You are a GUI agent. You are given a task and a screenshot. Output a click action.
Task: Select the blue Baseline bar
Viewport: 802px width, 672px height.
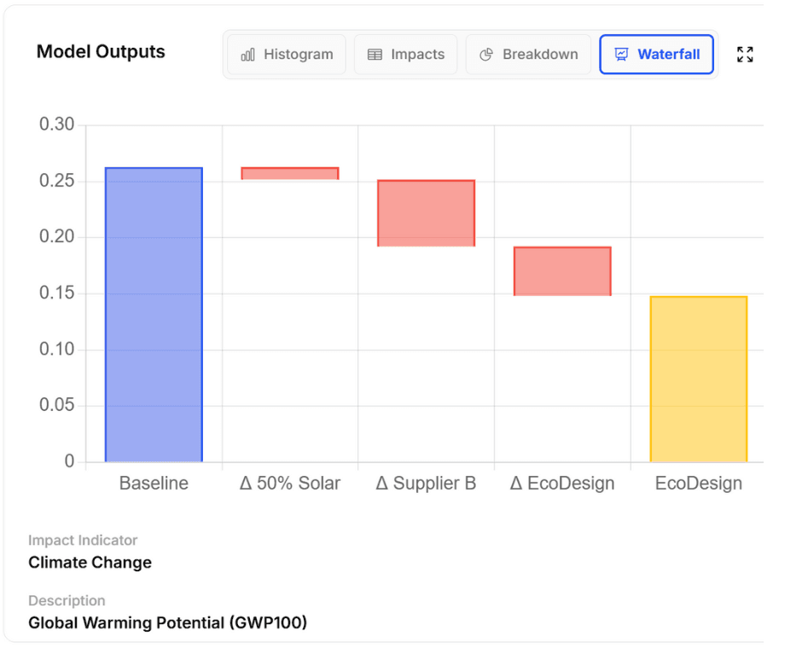coord(153,316)
